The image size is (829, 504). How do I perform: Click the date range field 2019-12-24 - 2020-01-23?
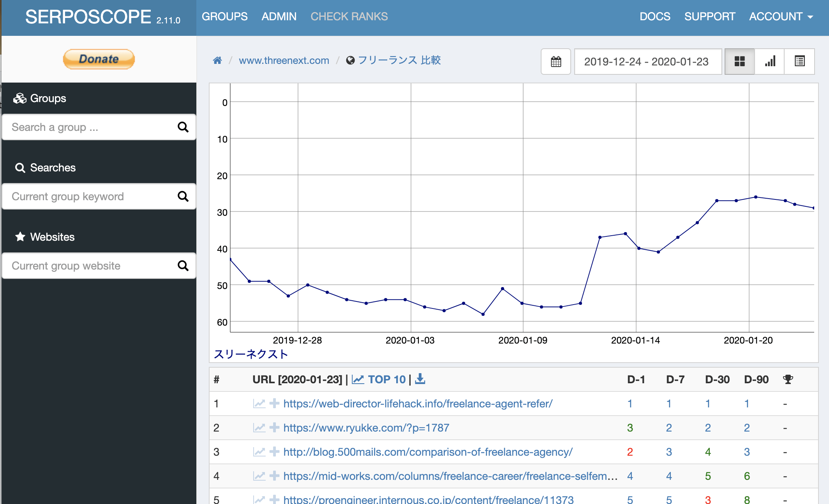648,62
